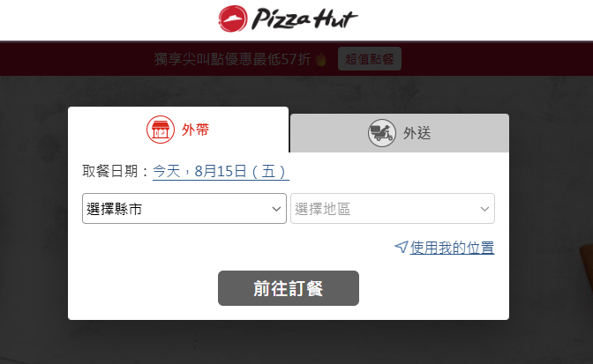The image size is (593, 364).
Task: Expand the city dropdown chevron arrow
Action: 276,209
